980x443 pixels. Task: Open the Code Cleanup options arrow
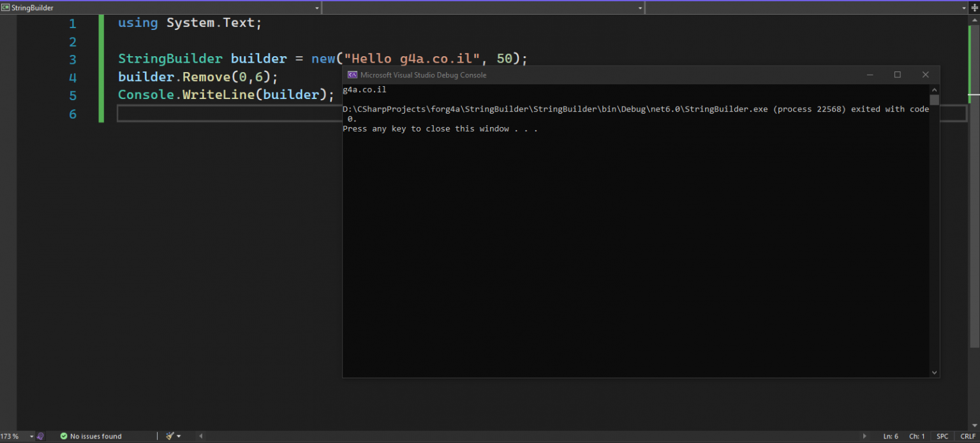(x=179, y=436)
